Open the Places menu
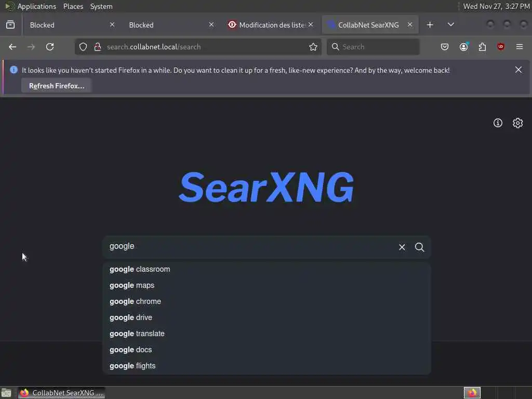The image size is (532, 399). pyautogui.click(x=73, y=6)
